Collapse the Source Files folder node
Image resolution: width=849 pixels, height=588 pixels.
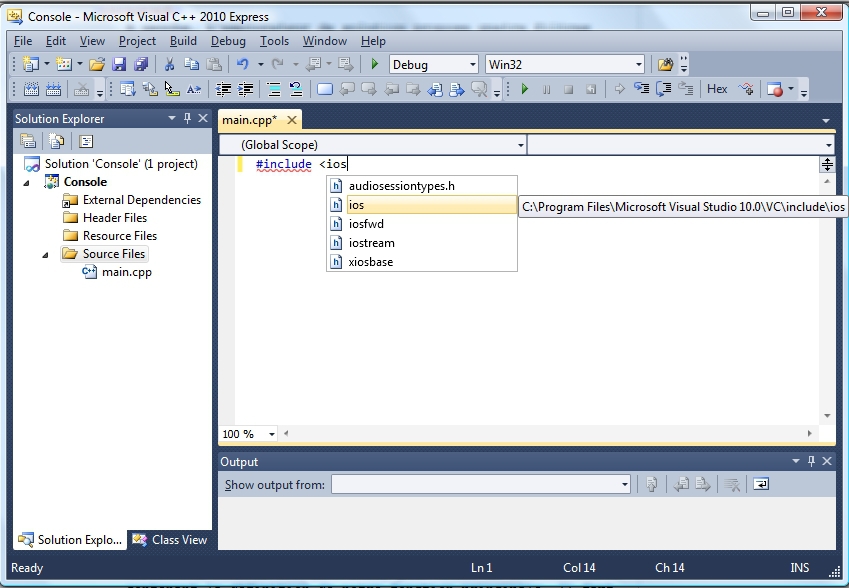pyautogui.click(x=46, y=255)
